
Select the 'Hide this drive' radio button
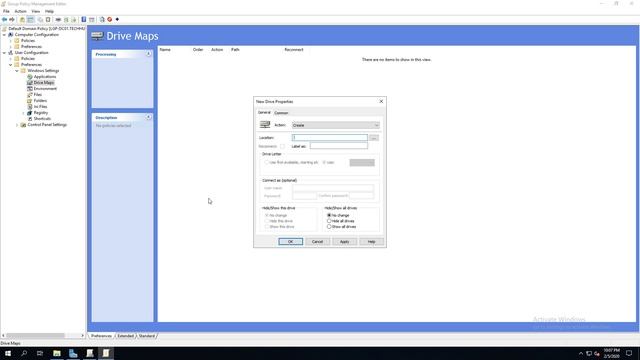(267, 221)
